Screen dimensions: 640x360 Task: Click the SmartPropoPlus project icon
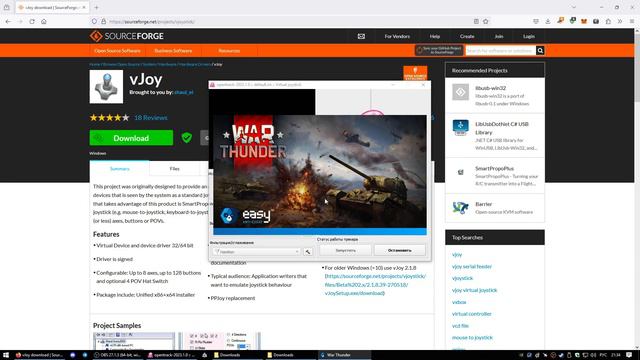460,172
